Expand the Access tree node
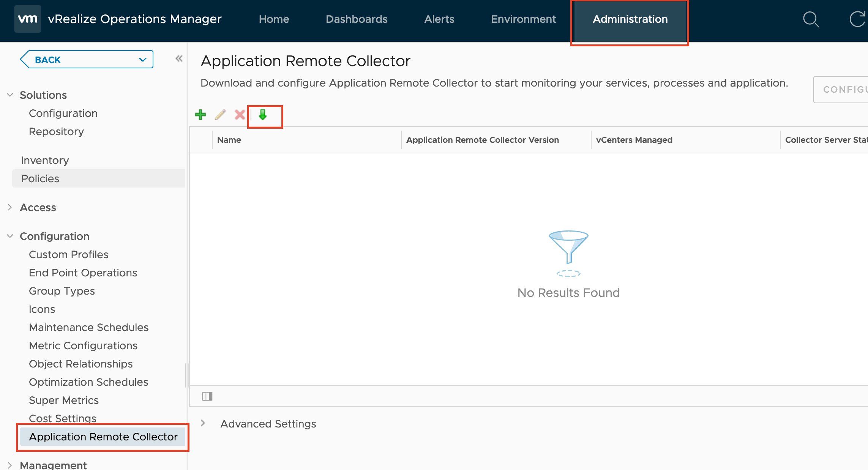868x470 pixels. pos(10,207)
